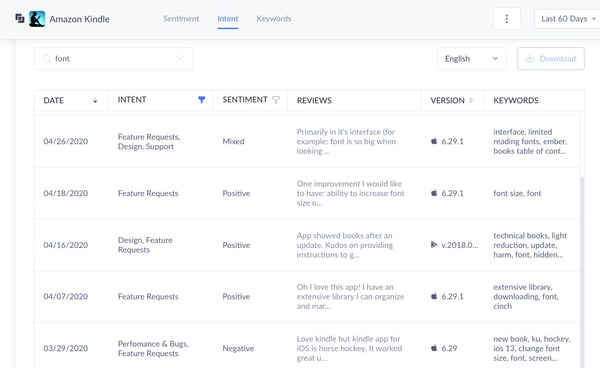Select the date 04/16/2020
This screenshot has width=600, height=368.
(x=66, y=245)
